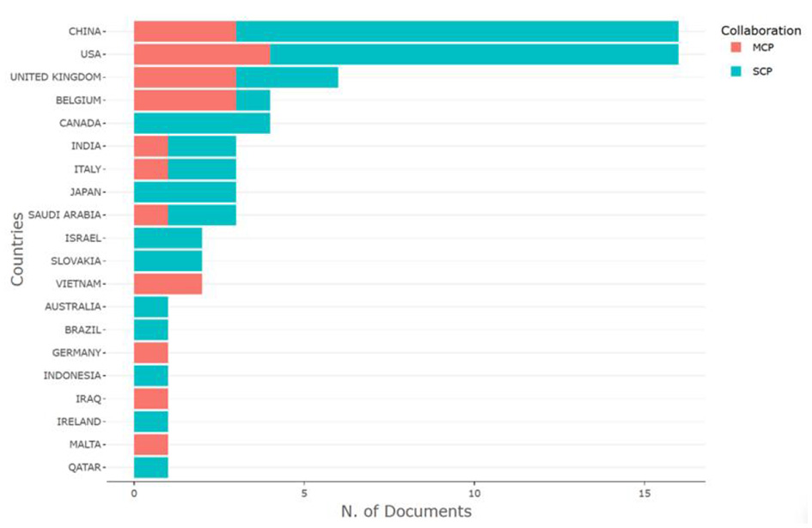Select Vietnam's red MCP bar
812x528 pixels.
pos(168,283)
